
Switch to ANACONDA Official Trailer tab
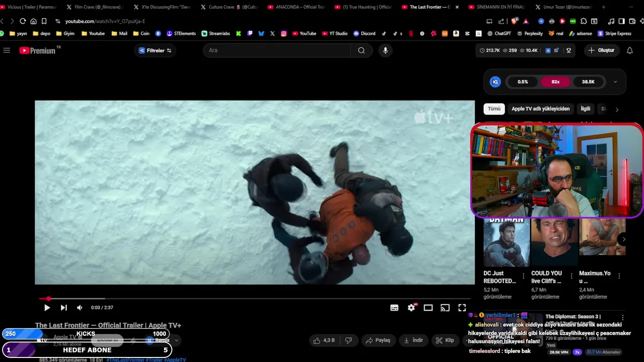pos(296,7)
